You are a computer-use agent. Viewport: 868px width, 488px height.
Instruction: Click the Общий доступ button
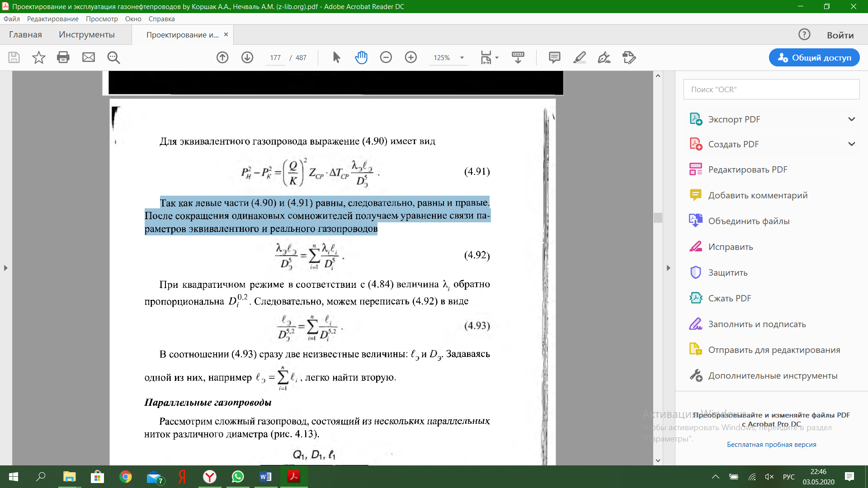pos(814,57)
